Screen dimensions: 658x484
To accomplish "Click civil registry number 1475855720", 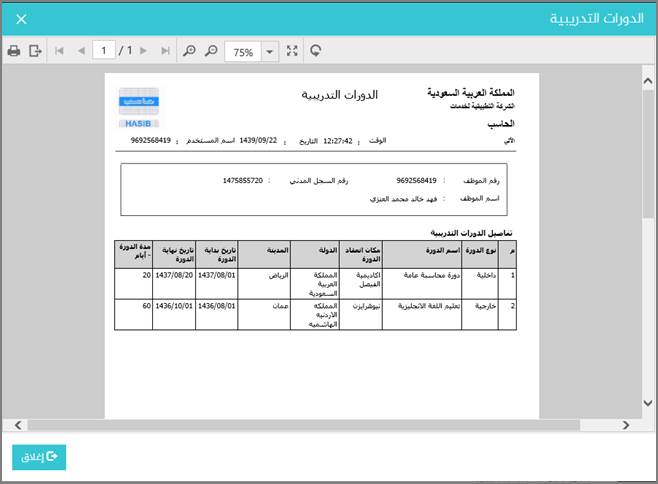I will [x=243, y=181].
